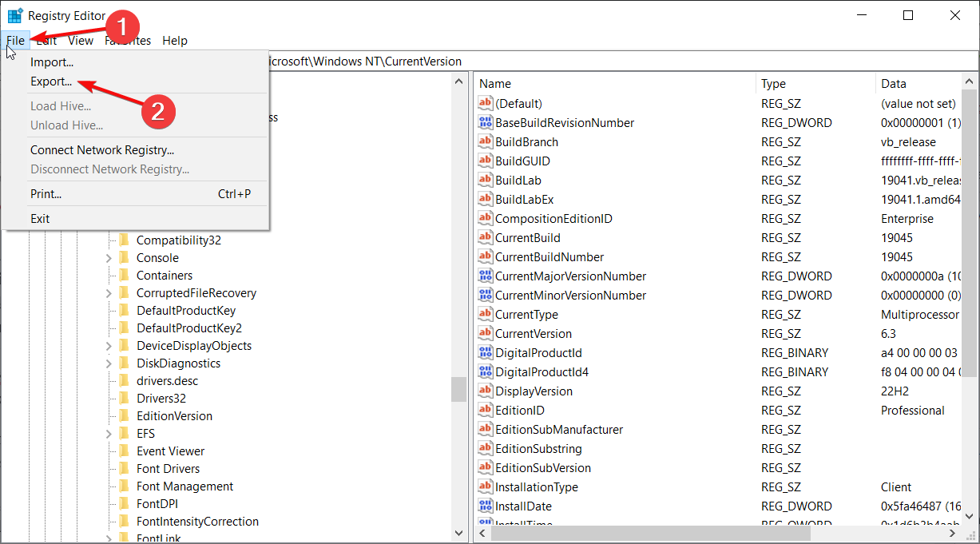Expand the EFS key in the tree
980x544 pixels.
point(108,433)
